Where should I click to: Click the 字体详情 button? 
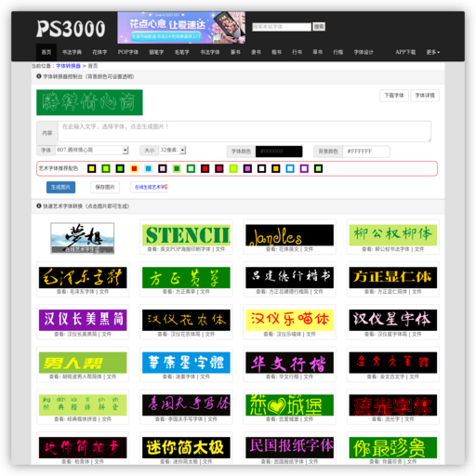(425, 96)
